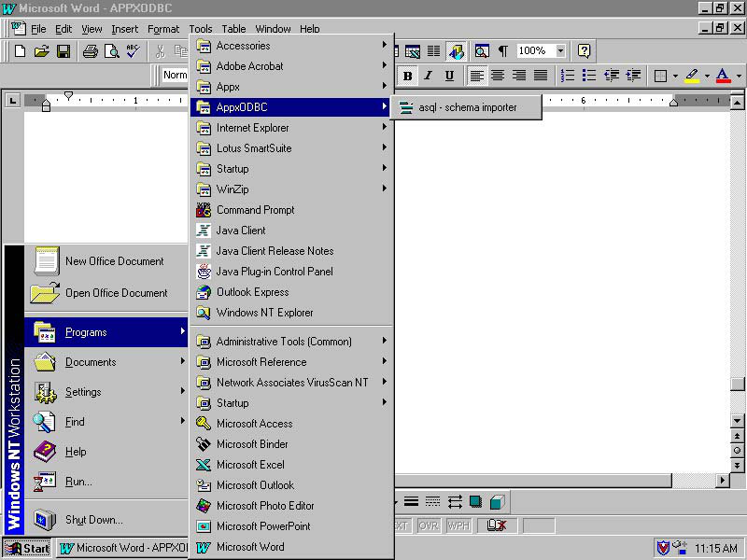Click the Save floppy disk icon

point(63,51)
